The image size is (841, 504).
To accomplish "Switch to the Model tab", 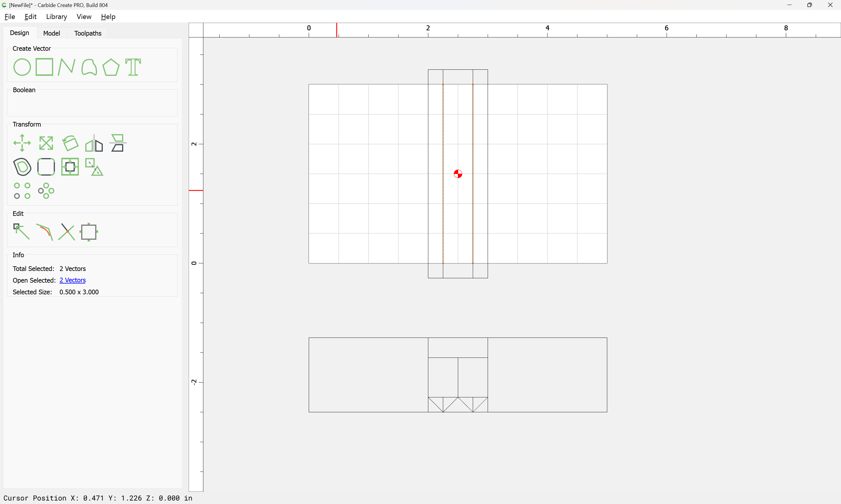I will pyautogui.click(x=52, y=33).
